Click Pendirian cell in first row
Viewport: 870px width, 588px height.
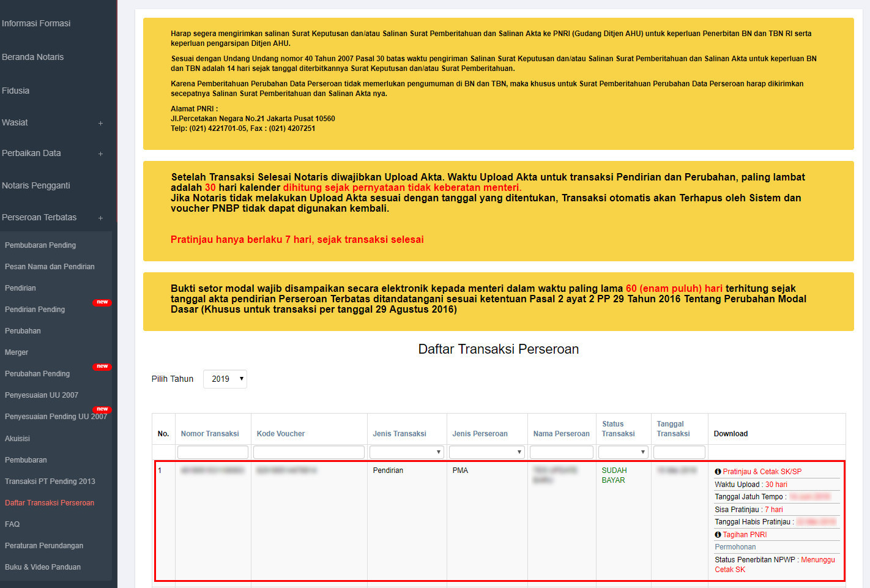[388, 471]
